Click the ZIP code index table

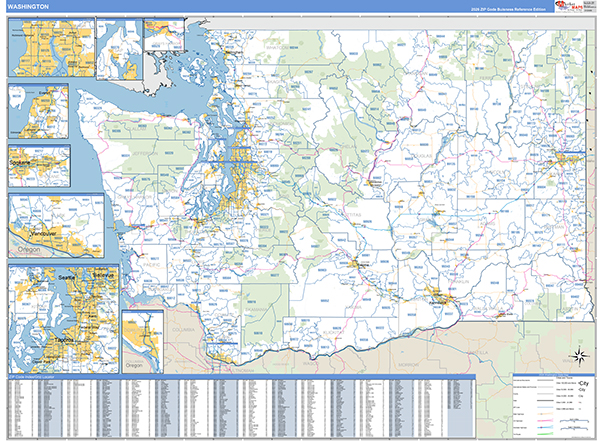coord(241,408)
